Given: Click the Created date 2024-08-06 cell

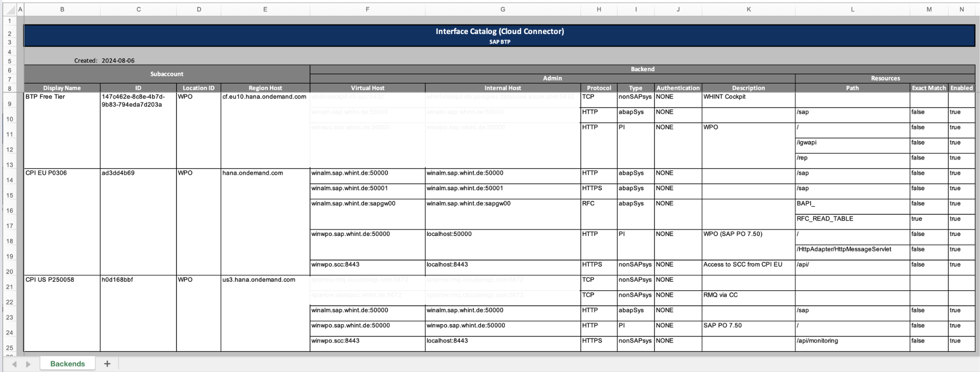Looking at the screenshot, I should pos(118,61).
